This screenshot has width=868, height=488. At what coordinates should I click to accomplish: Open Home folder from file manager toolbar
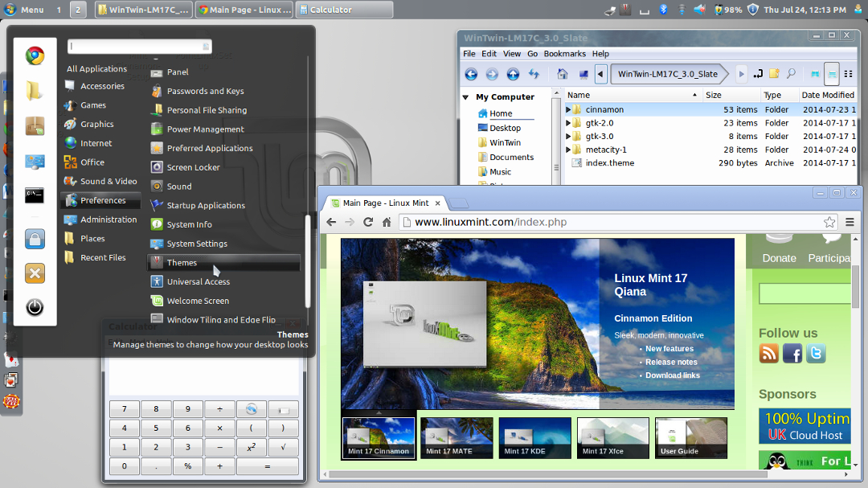point(563,74)
